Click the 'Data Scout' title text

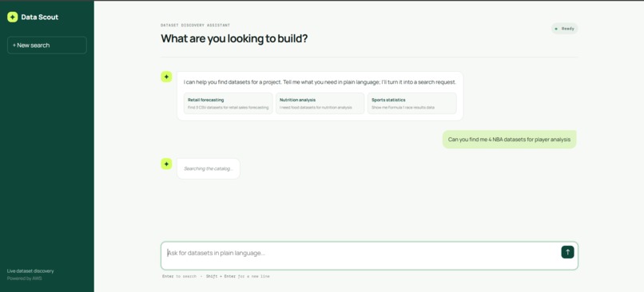40,18
